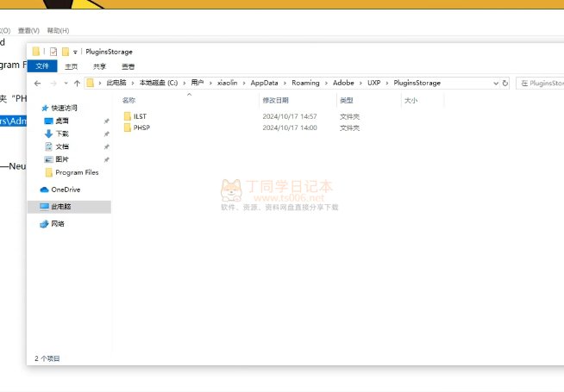The width and height of the screenshot is (564, 392).
Task: Click new folder icon in title bar
Action: [66, 52]
